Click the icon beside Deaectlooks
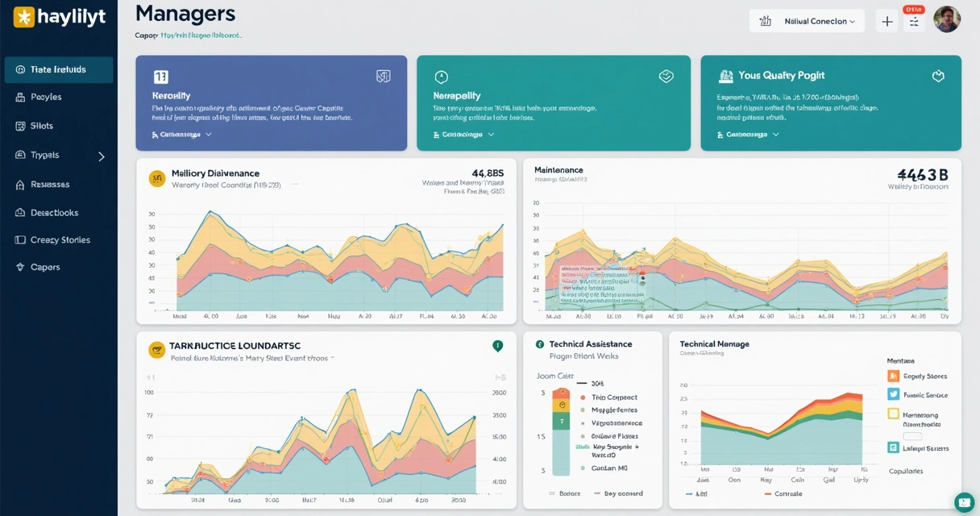The height and width of the screenshot is (516, 980). click(x=21, y=213)
